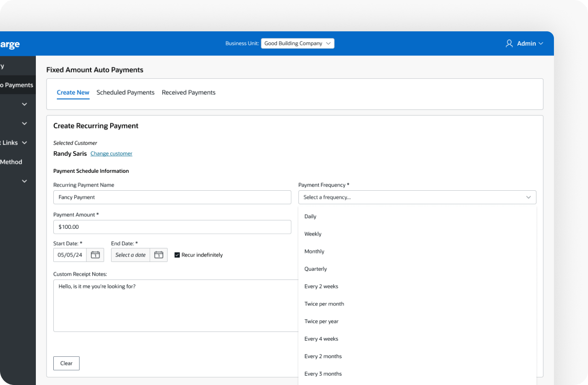Choose Every 4 weeks frequency
588x385 pixels.
click(417, 339)
